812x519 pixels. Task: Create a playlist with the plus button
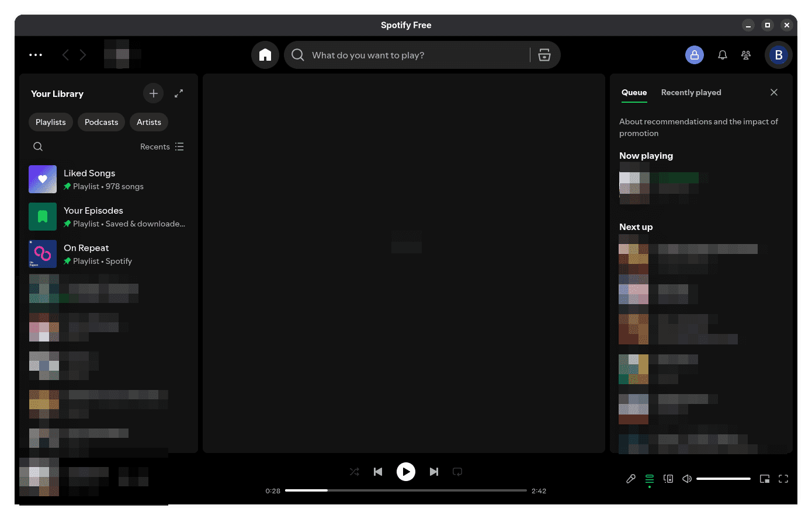click(x=153, y=93)
